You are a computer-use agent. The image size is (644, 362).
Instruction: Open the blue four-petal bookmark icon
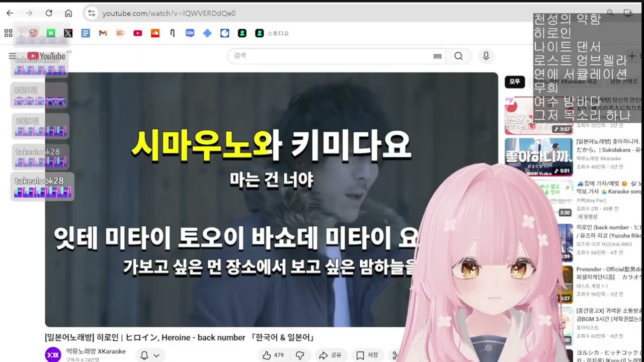[207, 33]
